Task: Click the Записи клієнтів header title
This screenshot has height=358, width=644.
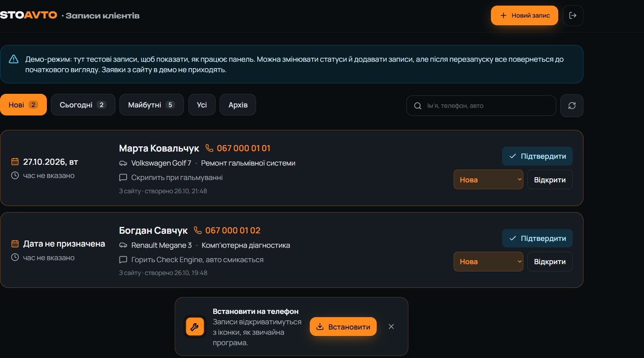Action: tap(103, 16)
